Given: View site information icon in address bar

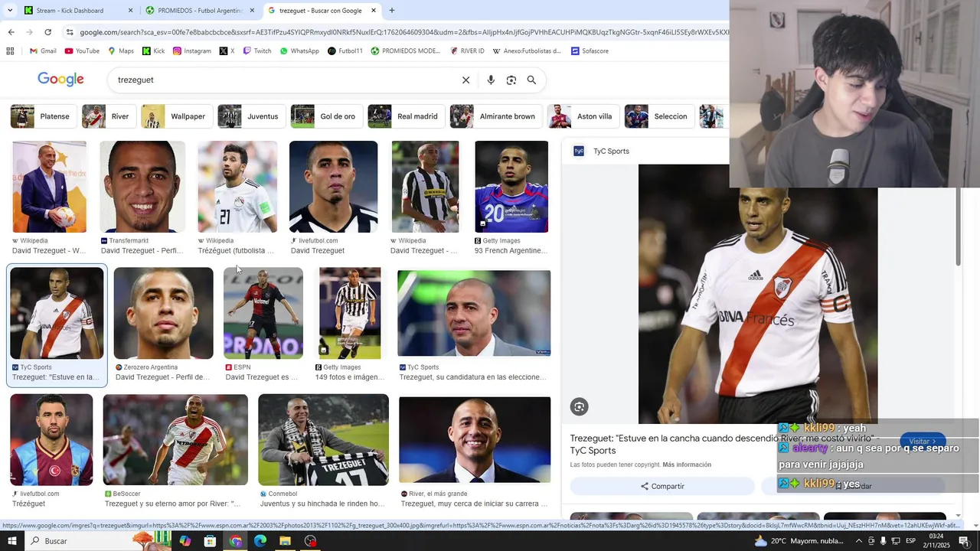Looking at the screenshot, I should tap(70, 32).
